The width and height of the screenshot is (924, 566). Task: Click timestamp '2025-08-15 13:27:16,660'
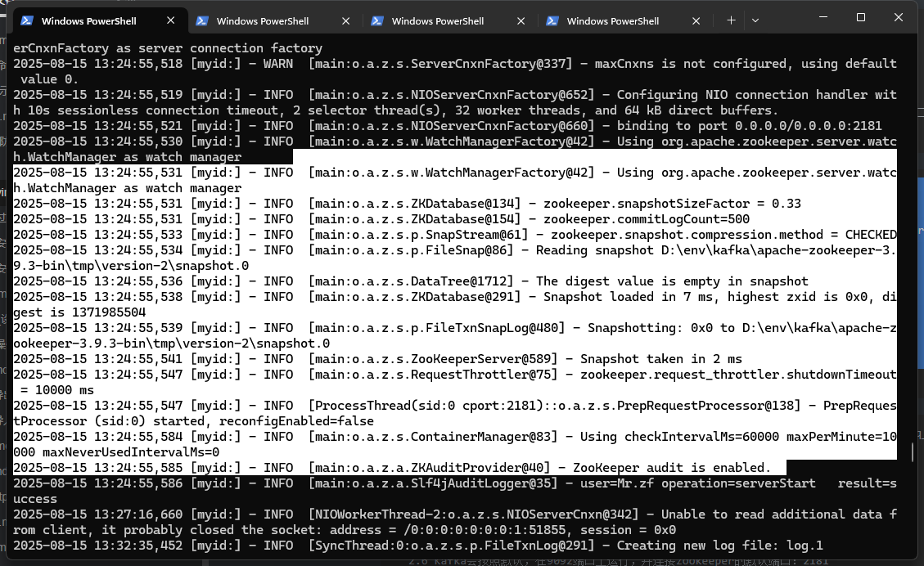(98, 514)
